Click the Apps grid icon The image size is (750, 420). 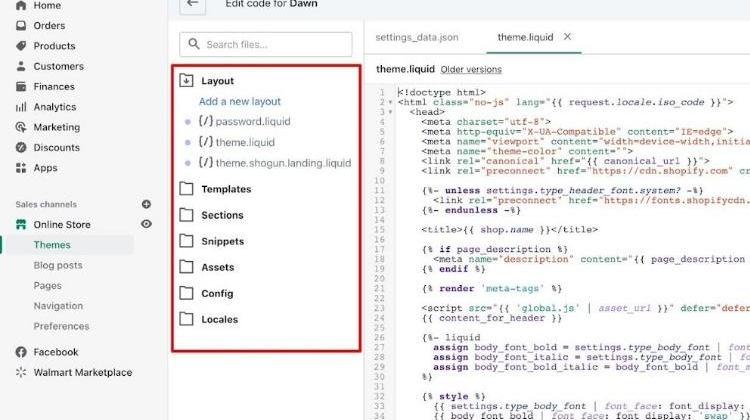point(21,168)
